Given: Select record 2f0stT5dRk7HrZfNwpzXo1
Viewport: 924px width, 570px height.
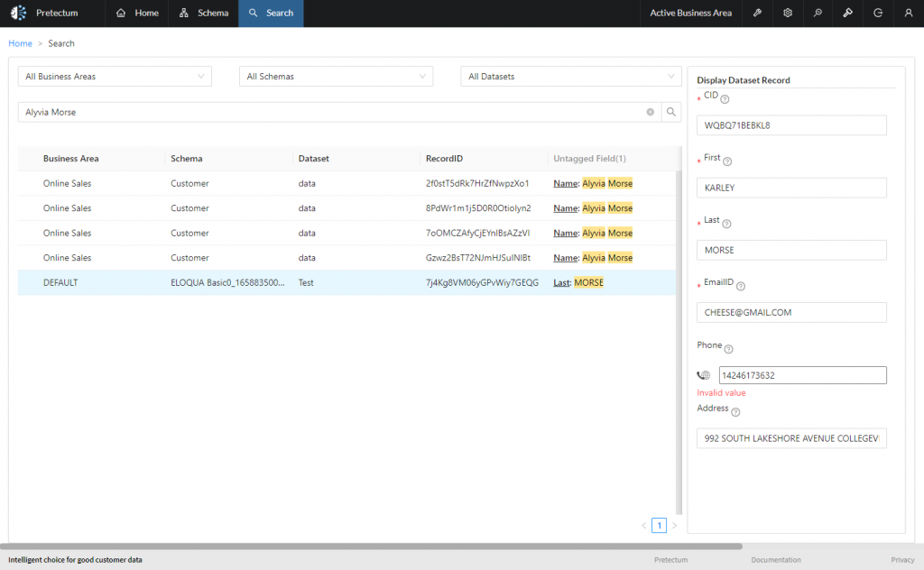Looking at the screenshot, I should [346, 184].
